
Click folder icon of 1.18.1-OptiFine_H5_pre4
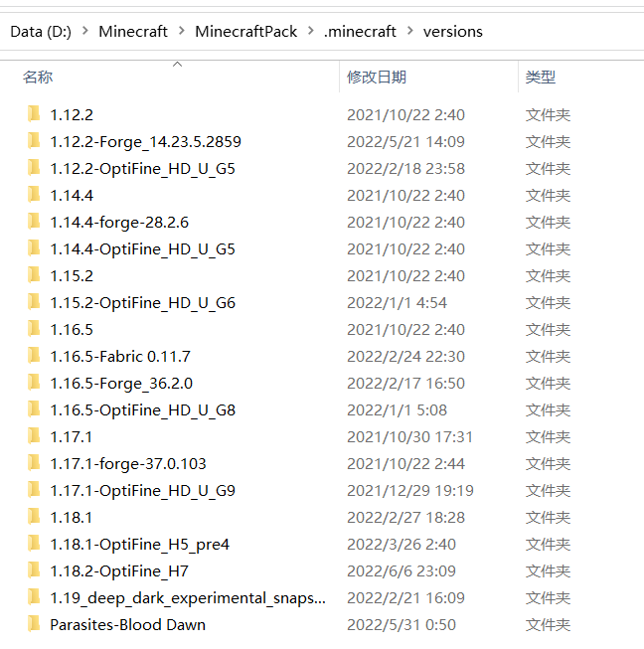(34, 544)
